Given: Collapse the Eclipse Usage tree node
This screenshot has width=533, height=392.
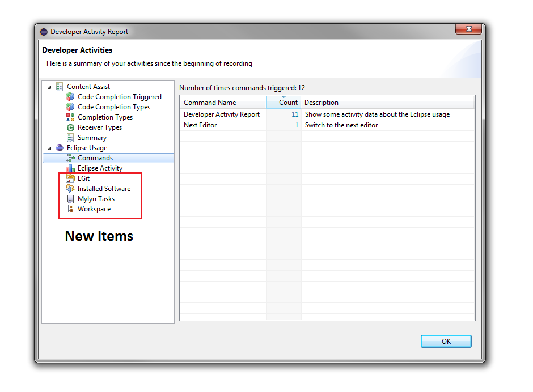Looking at the screenshot, I should pos(50,148).
